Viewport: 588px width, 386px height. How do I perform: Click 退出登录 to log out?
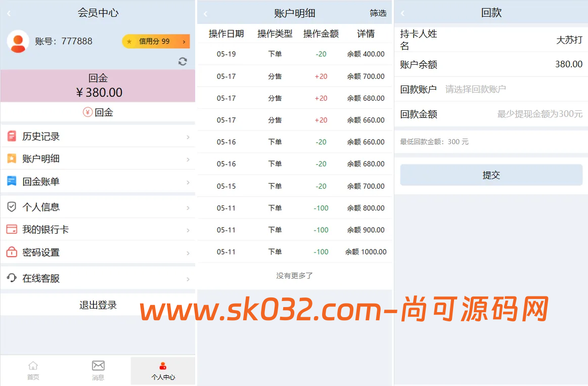click(x=98, y=305)
